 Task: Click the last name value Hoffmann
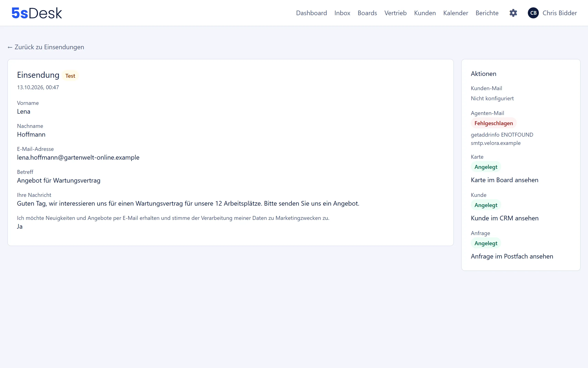[31, 134]
